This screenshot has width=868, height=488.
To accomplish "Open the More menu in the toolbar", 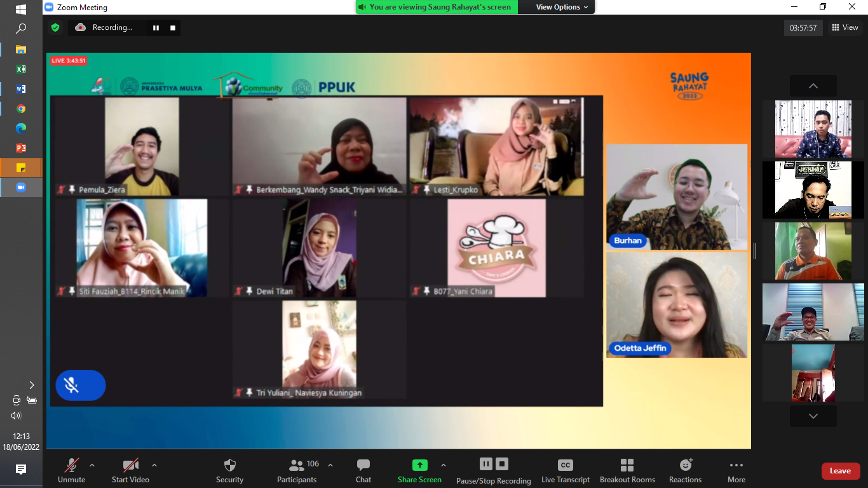I will pos(736,471).
